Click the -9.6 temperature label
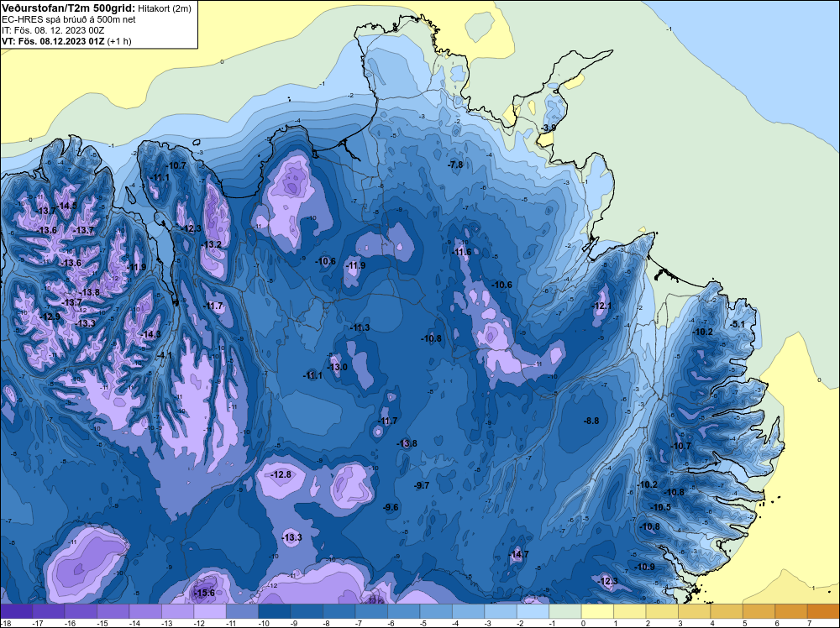 (x=391, y=508)
